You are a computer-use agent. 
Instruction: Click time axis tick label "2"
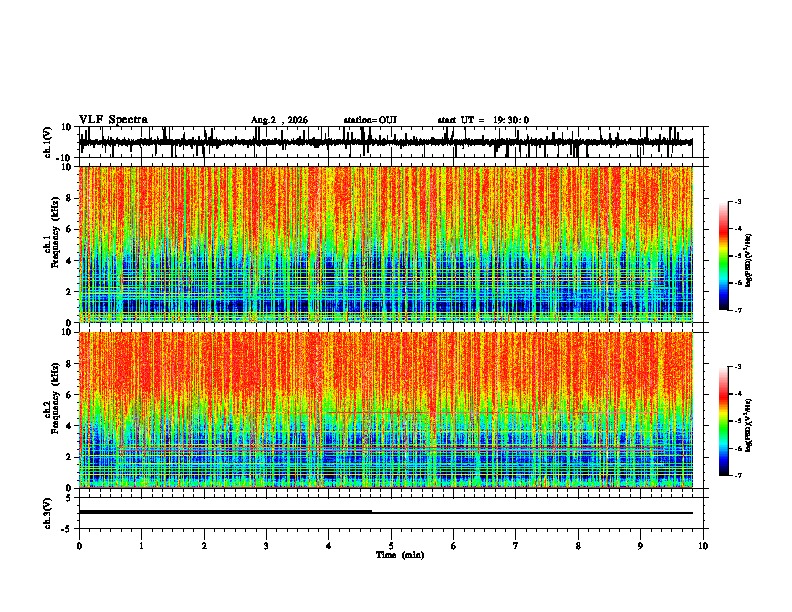[204, 546]
